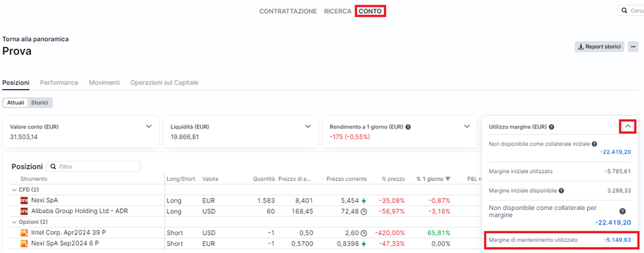
Task: Click the CFD icon beside Alibaba Group Holding
Action: tap(24, 211)
